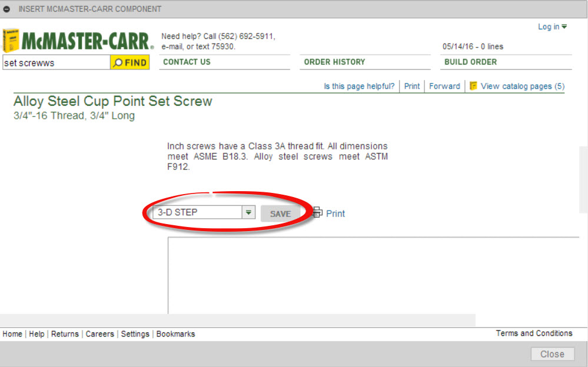
Task: Click the Class 3A thread fit description text
Action: point(277,156)
